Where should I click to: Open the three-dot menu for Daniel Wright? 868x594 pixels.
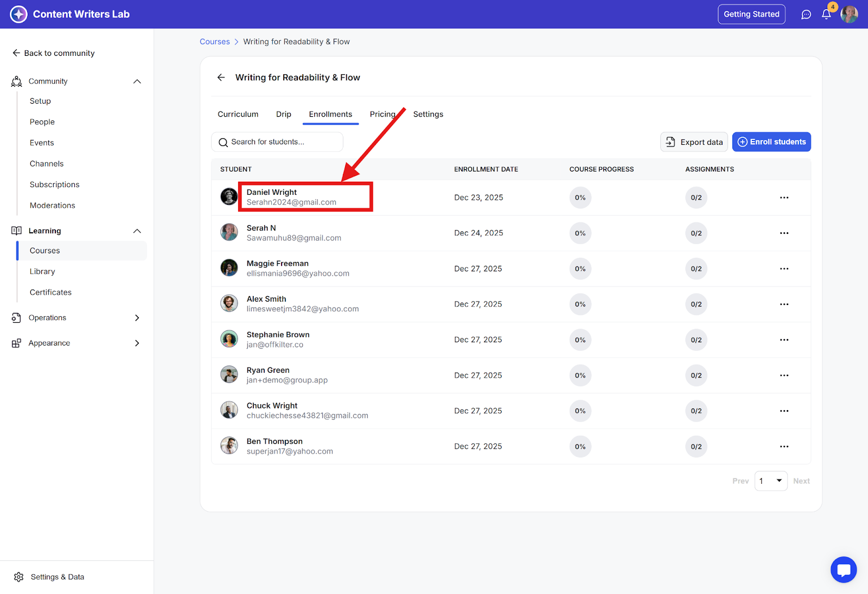click(x=784, y=197)
